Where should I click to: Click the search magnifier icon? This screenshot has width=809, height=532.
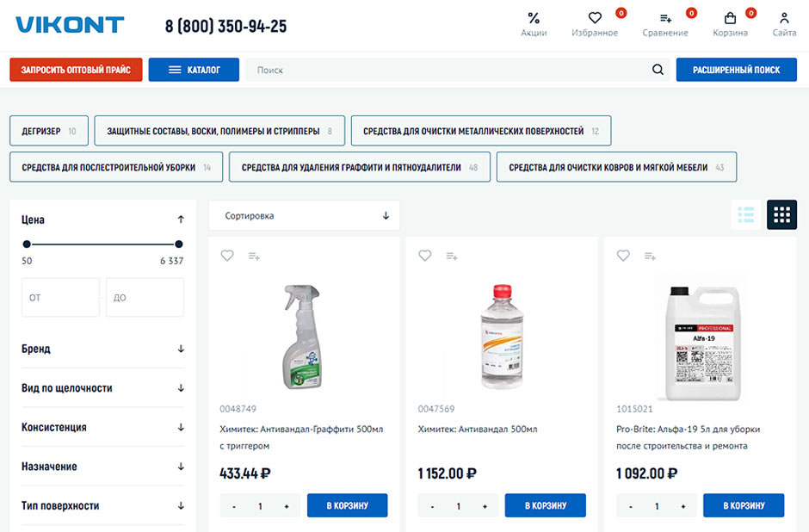[x=658, y=70]
